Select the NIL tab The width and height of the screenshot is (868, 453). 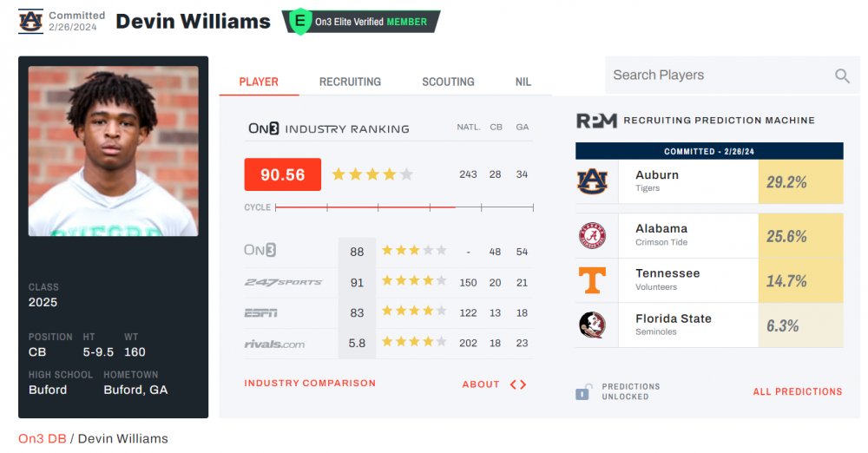[x=523, y=82]
